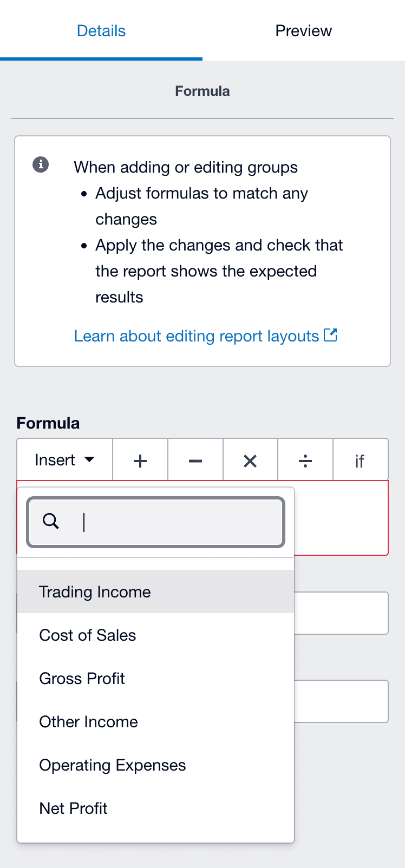Screen dimensions: 405x868
Task: Click the Formula section heading
Action: tap(202, 91)
